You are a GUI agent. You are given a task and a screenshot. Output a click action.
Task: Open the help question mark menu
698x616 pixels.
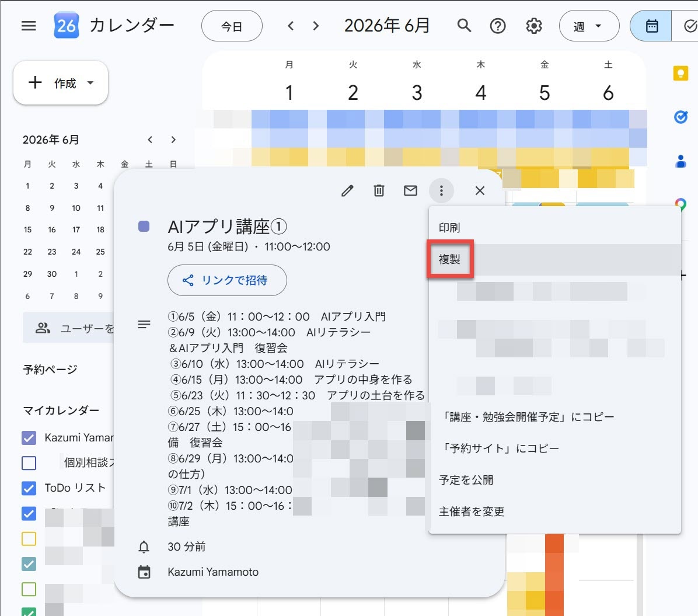(x=498, y=26)
